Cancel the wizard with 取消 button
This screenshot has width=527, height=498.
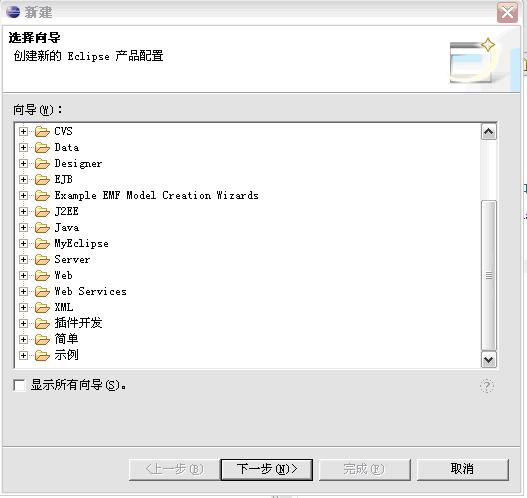(462, 469)
